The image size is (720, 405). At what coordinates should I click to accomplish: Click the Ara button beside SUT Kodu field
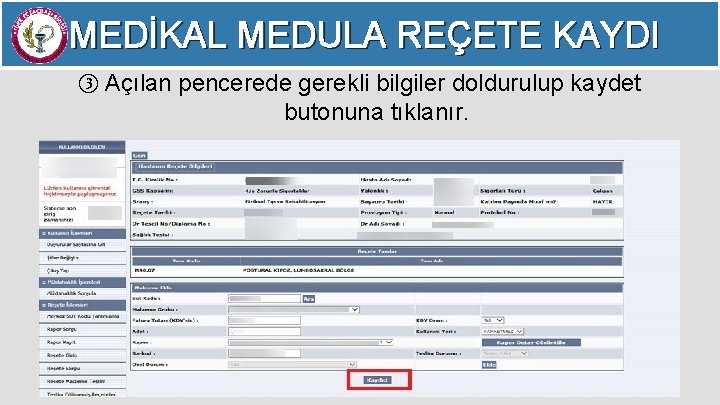pos(309,299)
